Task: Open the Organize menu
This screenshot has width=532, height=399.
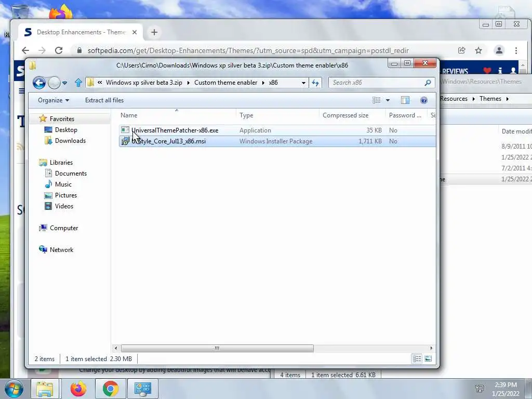Action: 54,100
